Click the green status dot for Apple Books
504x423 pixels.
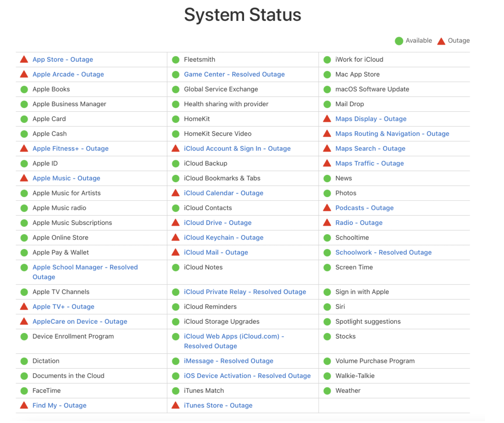click(24, 90)
